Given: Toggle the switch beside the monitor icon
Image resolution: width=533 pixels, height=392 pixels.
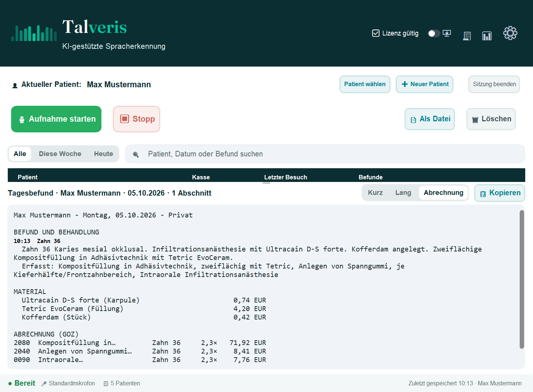Looking at the screenshot, I should tap(434, 34).
